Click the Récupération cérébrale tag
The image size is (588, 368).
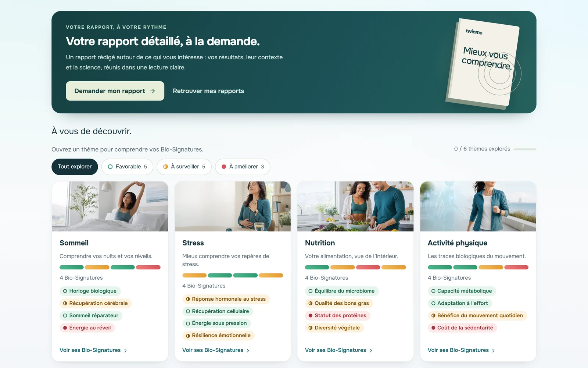96,303
